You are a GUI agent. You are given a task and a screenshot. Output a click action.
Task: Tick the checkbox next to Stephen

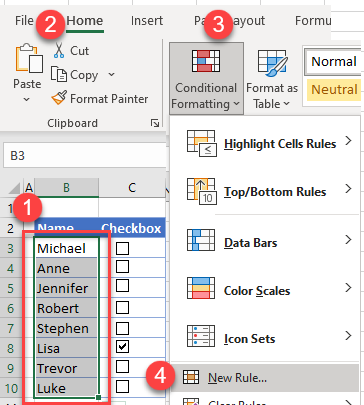(122, 328)
